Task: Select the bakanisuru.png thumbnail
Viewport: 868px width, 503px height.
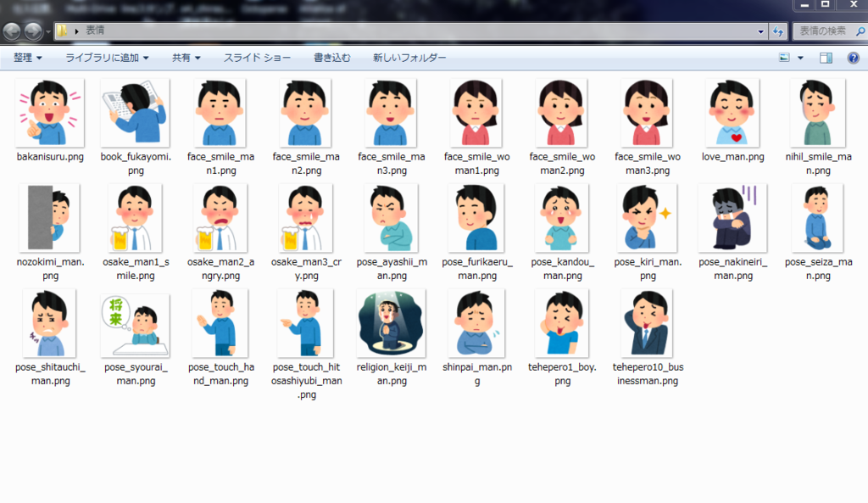Action: tap(50, 113)
